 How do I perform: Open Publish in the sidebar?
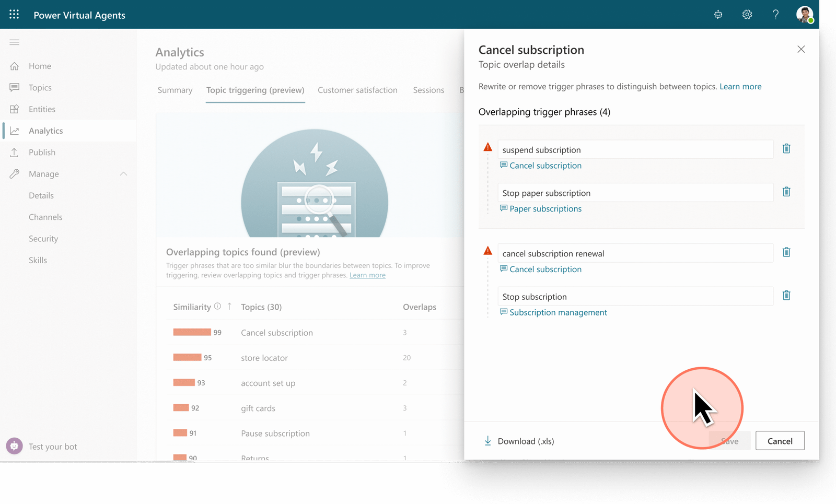(x=42, y=153)
